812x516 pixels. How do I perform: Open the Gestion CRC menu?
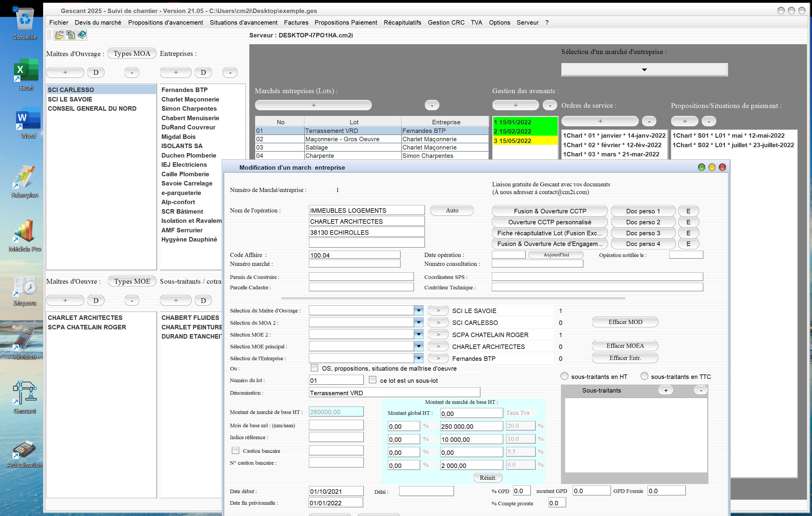point(446,22)
